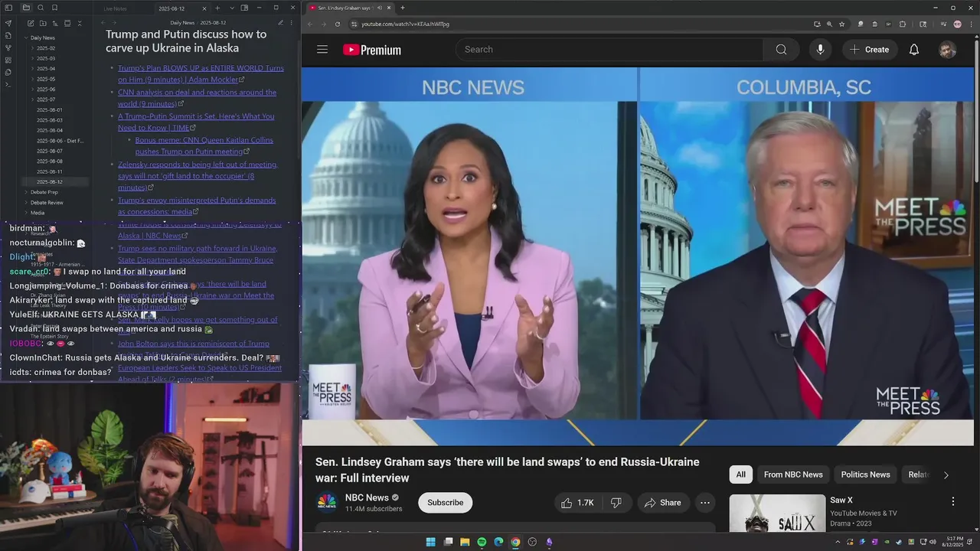
Task: Start YouTube voice search microphone
Action: (x=820, y=50)
